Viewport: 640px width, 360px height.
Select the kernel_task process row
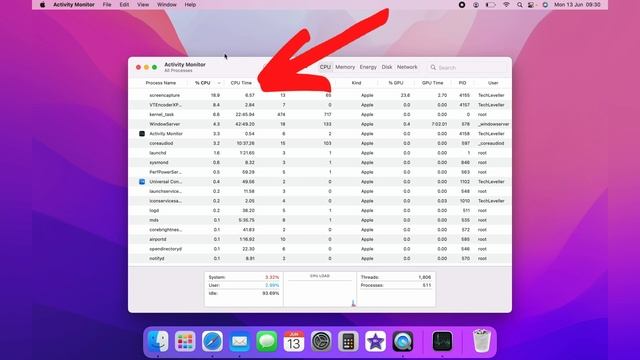click(x=320, y=114)
